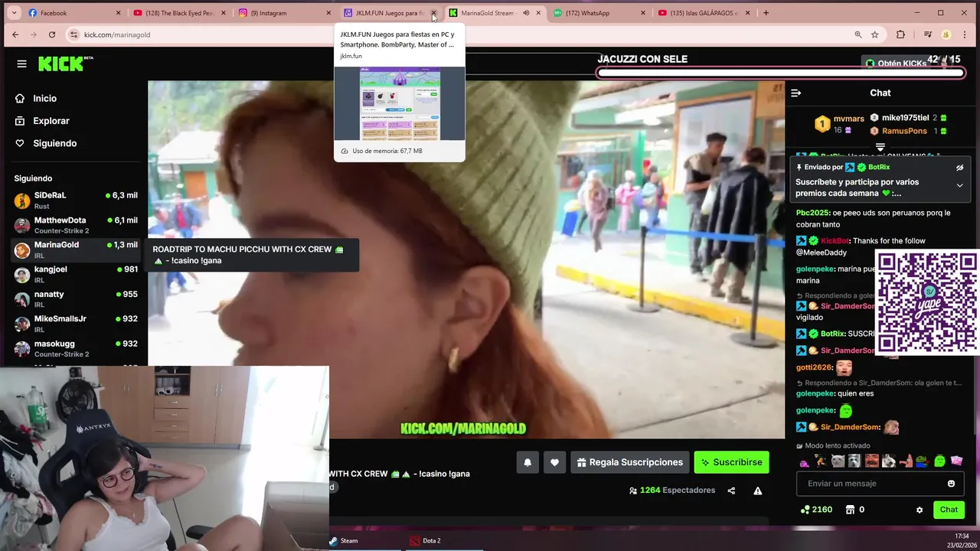This screenshot has height=551, width=980.
Task: Share the stream with share icon
Action: point(731,491)
